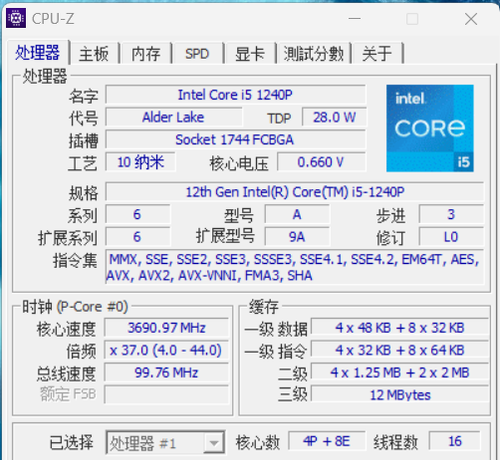Click the bus speed 99.76 MHz

point(167,372)
